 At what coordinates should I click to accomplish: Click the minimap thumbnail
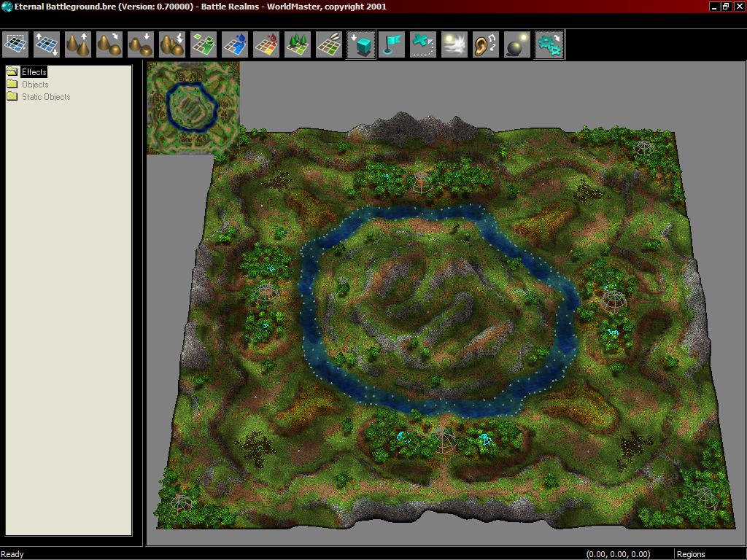click(x=192, y=107)
